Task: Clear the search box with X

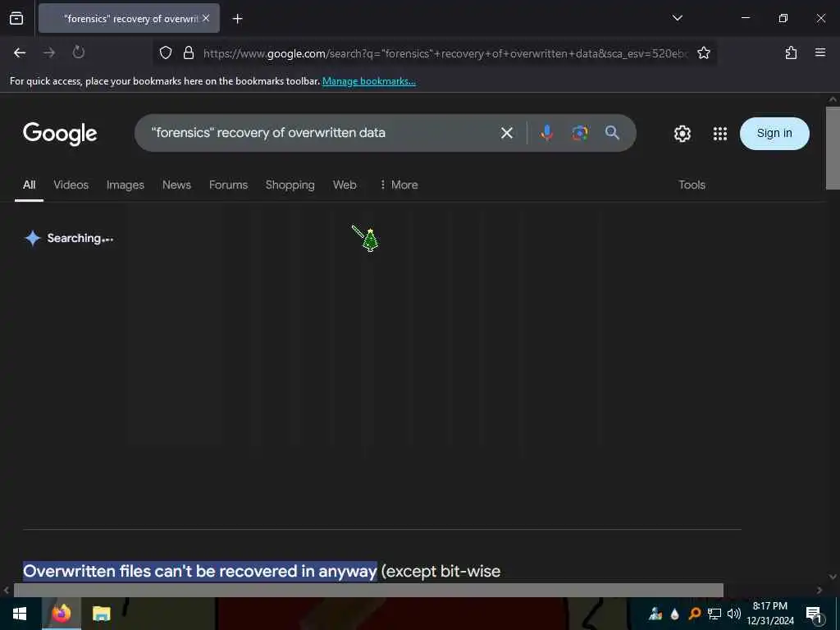Action: tap(506, 133)
